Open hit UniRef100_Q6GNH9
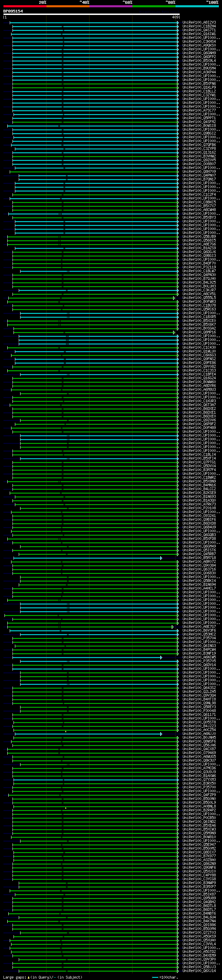 click(199, 53)
